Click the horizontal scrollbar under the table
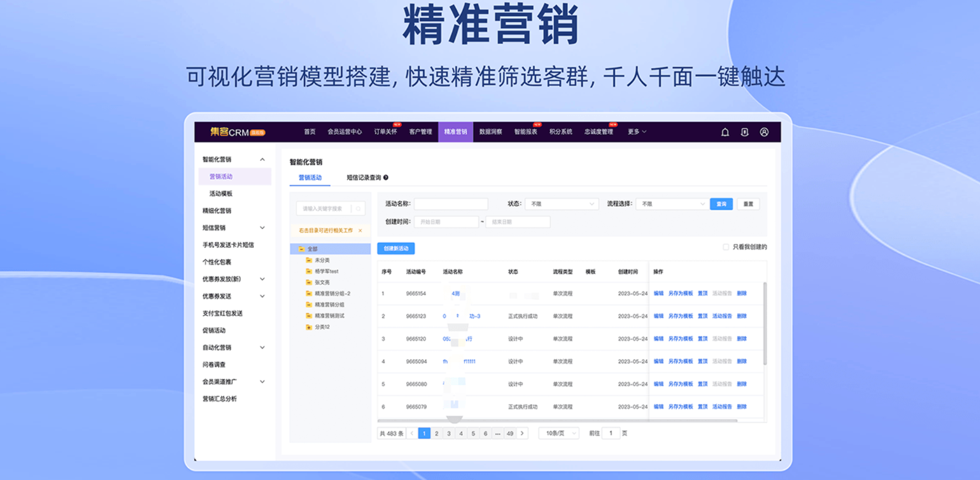980x480 pixels. 558,421
